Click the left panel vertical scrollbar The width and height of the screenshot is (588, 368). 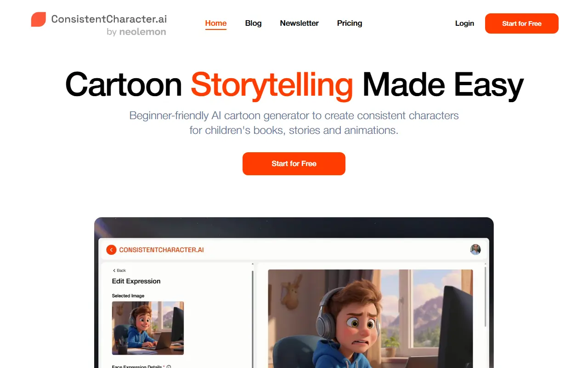pyautogui.click(x=252, y=317)
